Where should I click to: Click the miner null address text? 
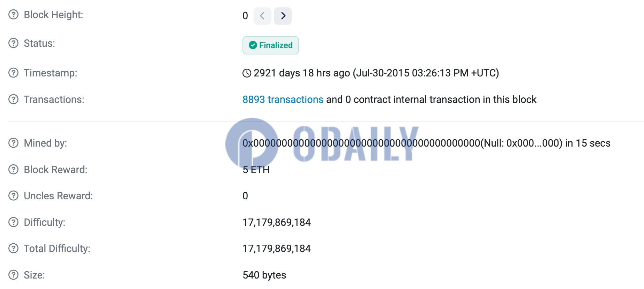coord(361,143)
